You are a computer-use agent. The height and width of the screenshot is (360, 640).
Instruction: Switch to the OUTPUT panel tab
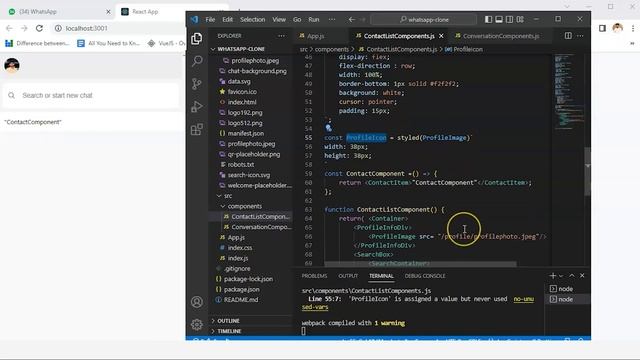coord(348,276)
